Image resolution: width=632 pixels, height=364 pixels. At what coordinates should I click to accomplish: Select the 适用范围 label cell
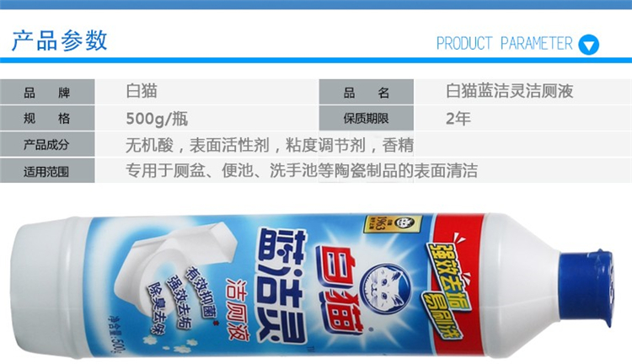[47, 171]
